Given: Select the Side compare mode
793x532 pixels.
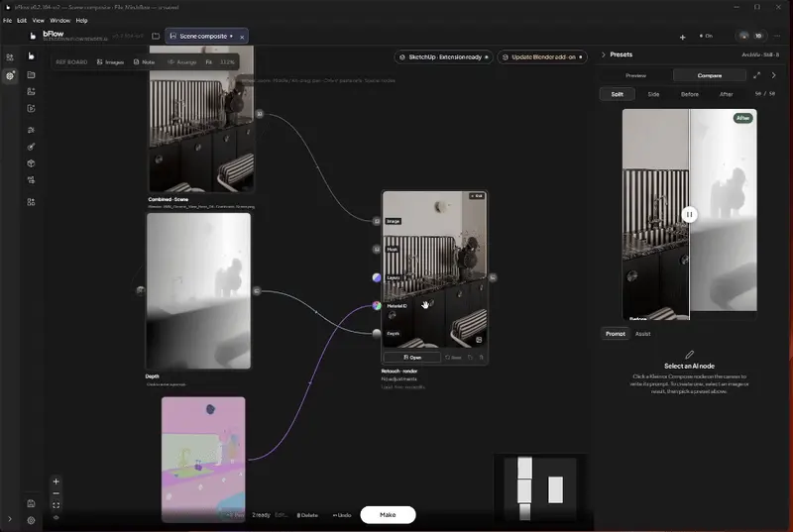Looking at the screenshot, I should (x=653, y=94).
